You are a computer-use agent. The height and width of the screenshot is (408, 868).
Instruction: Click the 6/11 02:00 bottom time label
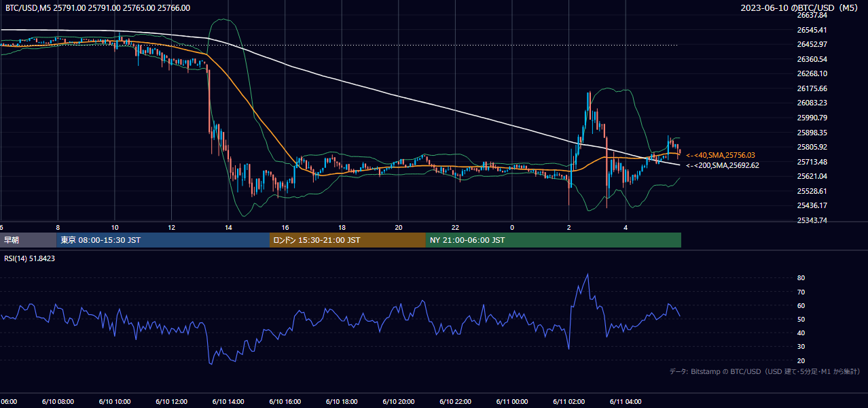pyautogui.click(x=569, y=401)
